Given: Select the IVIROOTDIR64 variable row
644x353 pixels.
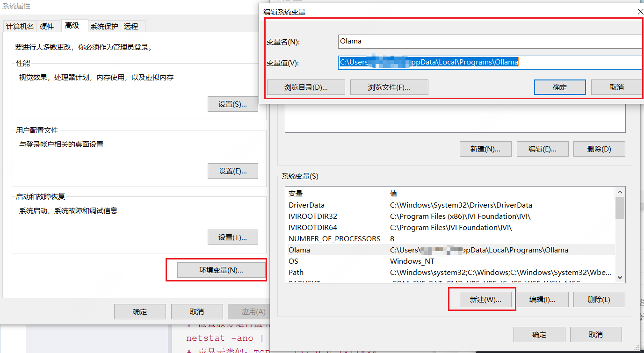Looking at the screenshot, I should point(450,228).
